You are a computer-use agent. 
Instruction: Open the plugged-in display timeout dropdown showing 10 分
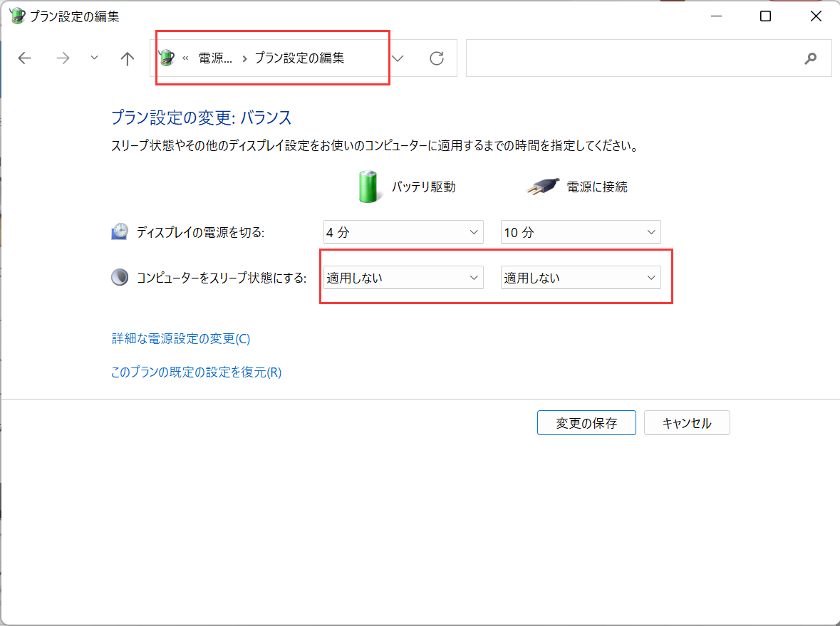tap(580, 231)
